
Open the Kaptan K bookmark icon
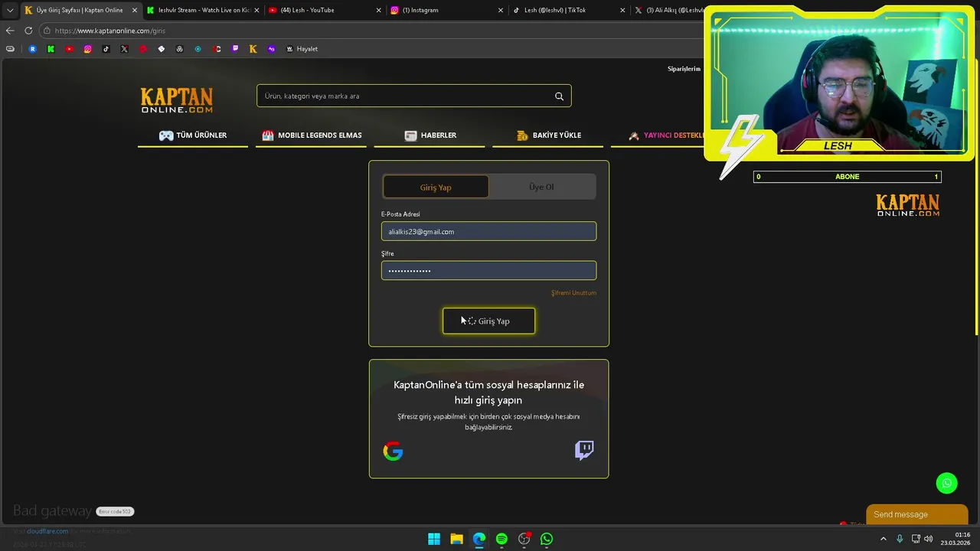point(253,49)
